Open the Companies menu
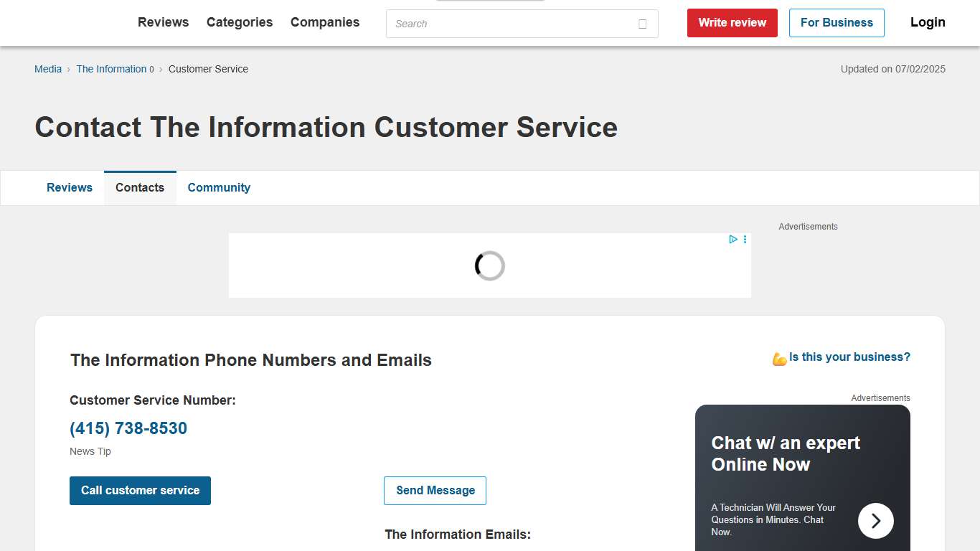This screenshot has width=980, height=551. pos(324,22)
